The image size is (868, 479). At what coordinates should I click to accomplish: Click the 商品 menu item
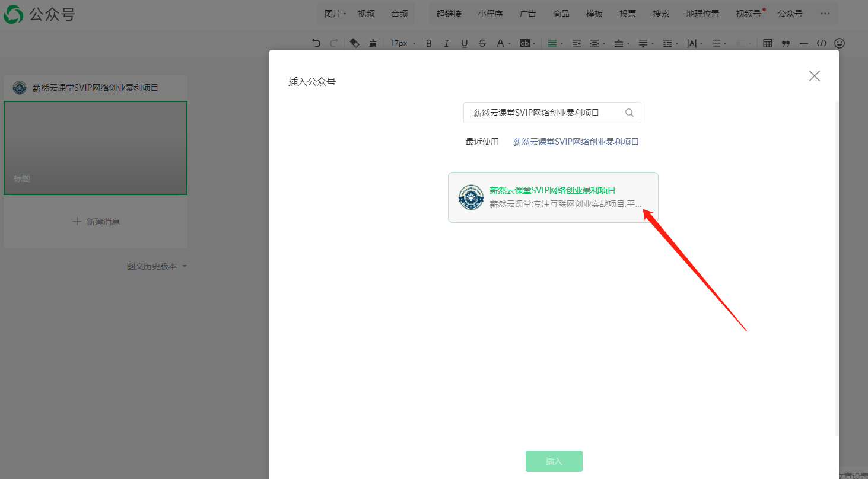[x=561, y=14]
